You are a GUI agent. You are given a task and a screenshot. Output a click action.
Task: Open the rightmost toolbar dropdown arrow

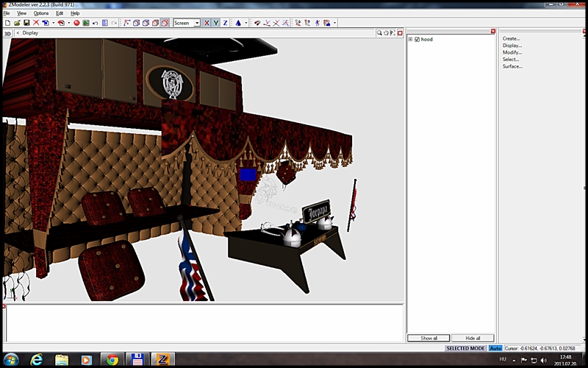pos(334,23)
